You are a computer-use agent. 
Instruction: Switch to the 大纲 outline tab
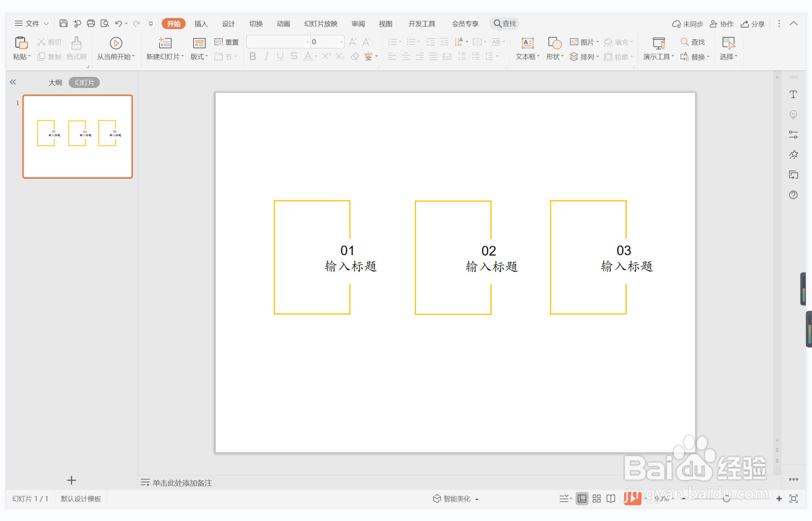click(55, 83)
